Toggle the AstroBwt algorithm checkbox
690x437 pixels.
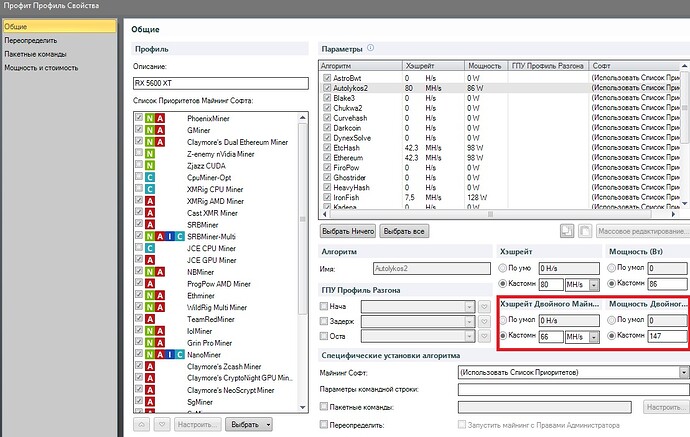pyautogui.click(x=327, y=78)
